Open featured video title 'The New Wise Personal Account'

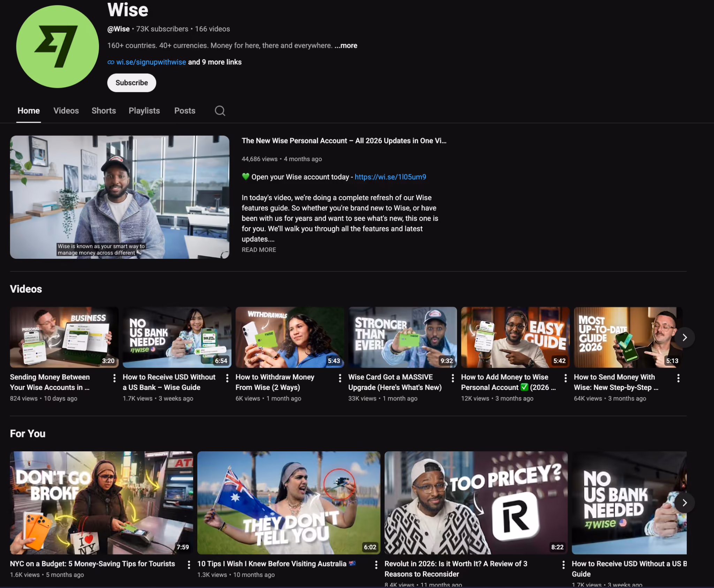(x=344, y=141)
